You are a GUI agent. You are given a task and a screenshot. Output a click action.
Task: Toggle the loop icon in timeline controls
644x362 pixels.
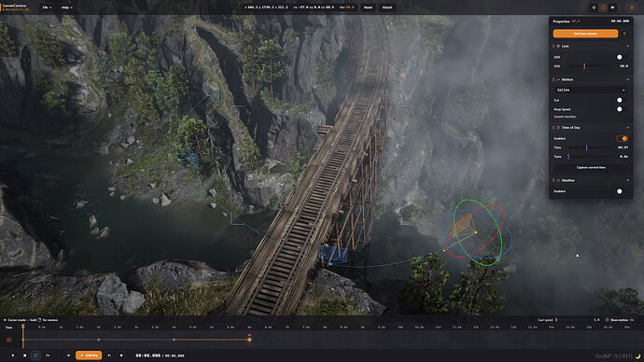[35, 355]
